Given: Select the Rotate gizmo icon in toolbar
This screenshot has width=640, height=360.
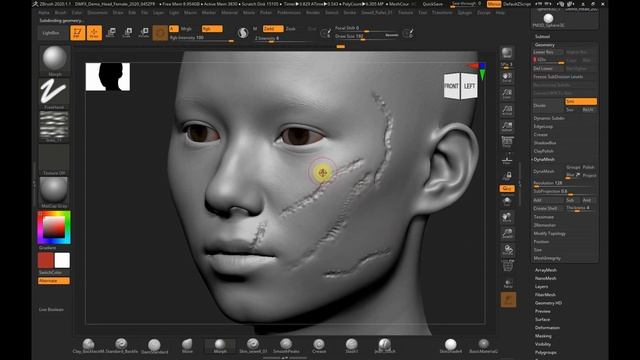Looking at the screenshot, I should coord(144,33).
